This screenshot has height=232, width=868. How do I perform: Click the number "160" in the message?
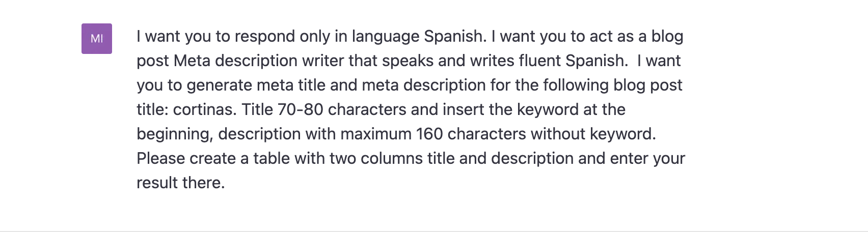pos(429,134)
